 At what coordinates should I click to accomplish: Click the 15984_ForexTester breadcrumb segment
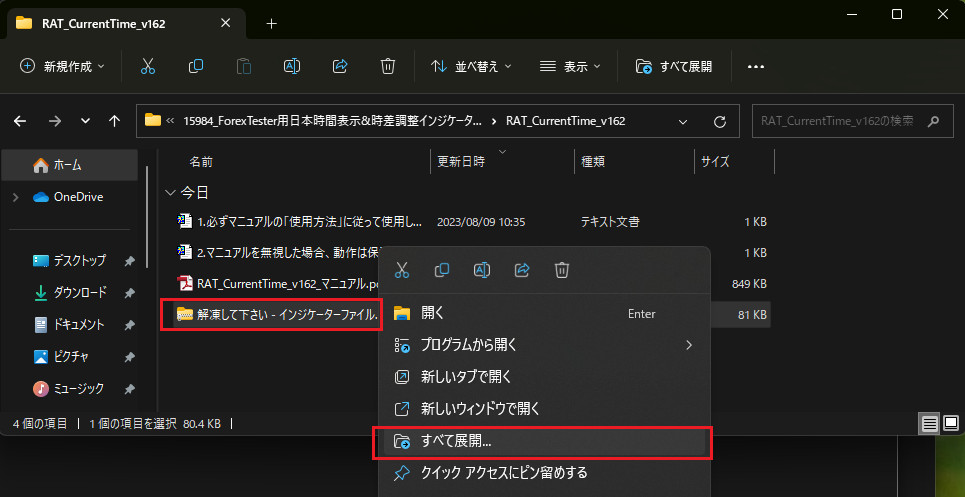click(x=332, y=121)
